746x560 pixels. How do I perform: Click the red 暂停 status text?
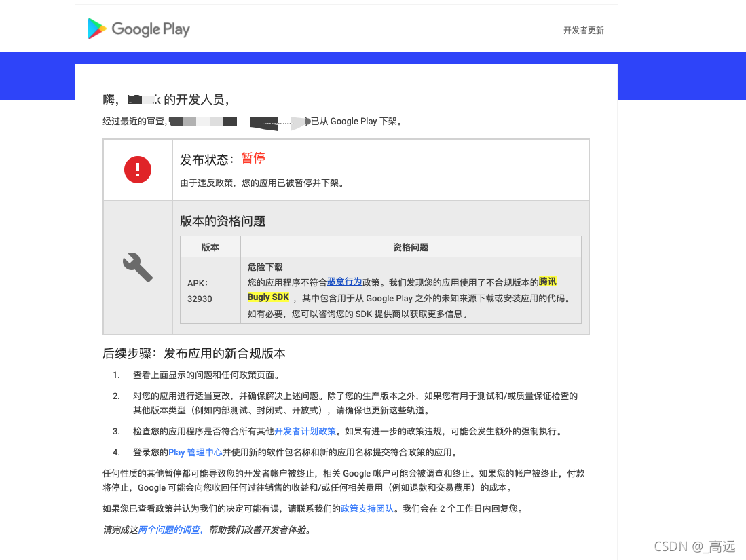[253, 158]
